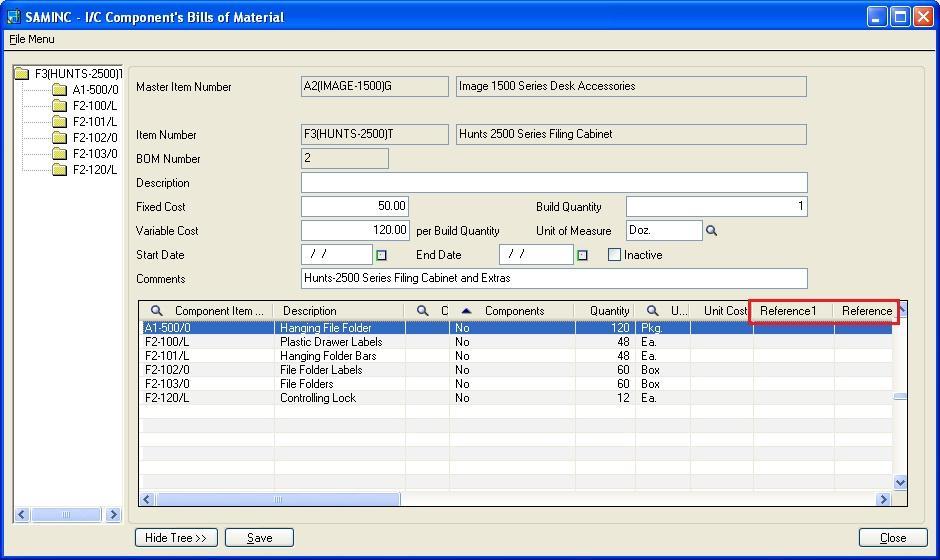Minimize the Bills of Material window
The width and height of the screenshot is (940, 560).
pos(877,16)
